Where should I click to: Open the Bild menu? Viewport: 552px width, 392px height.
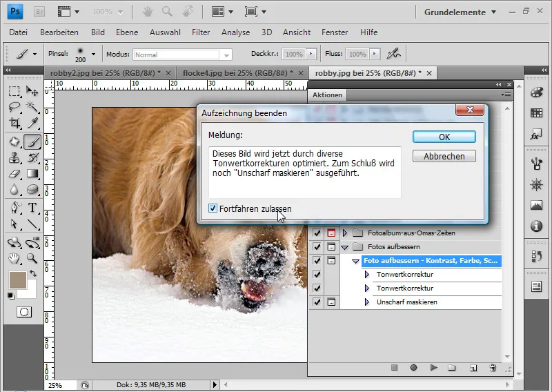(x=98, y=32)
